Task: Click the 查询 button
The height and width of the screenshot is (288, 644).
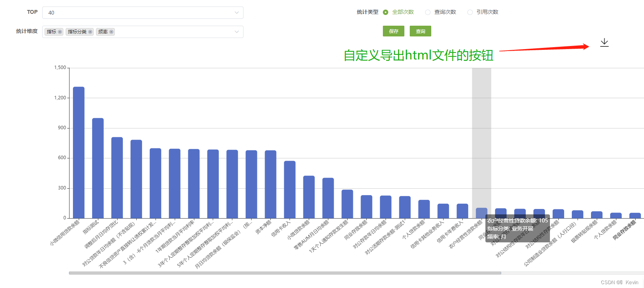Action: pos(421,31)
